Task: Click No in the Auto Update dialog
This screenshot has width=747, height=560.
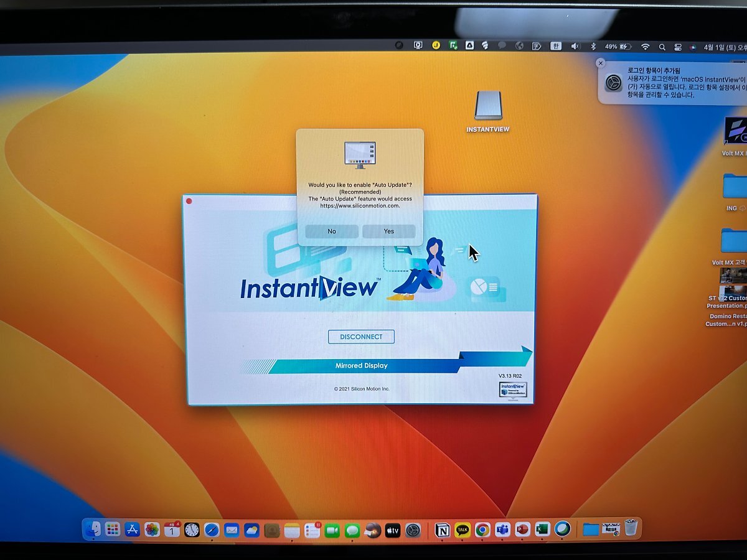Action: point(332,231)
